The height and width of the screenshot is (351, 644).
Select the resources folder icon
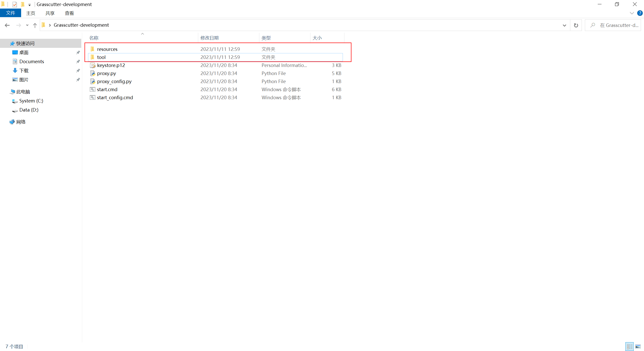(x=93, y=49)
